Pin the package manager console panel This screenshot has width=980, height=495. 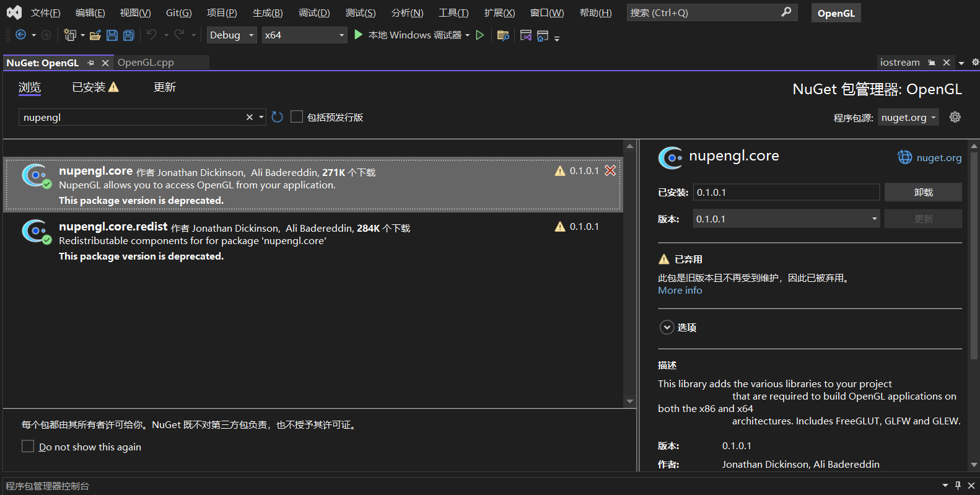pyautogui.click(x=958, y=486)
